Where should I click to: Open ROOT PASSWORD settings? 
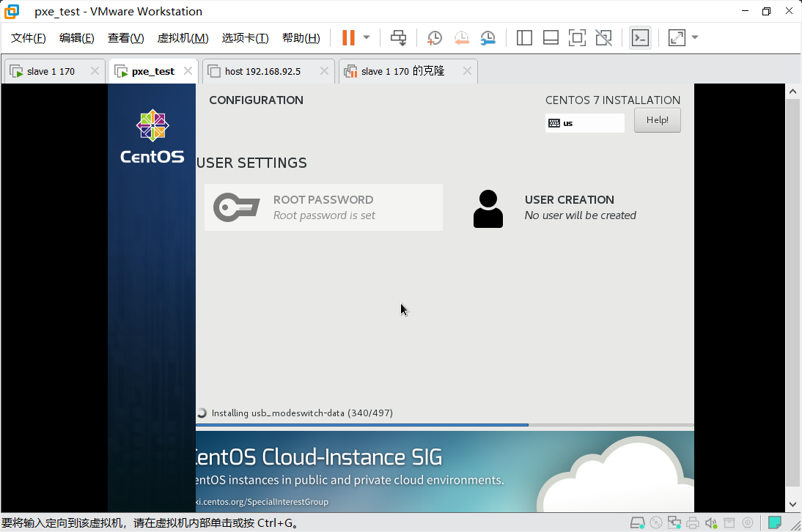click(323, 207)
